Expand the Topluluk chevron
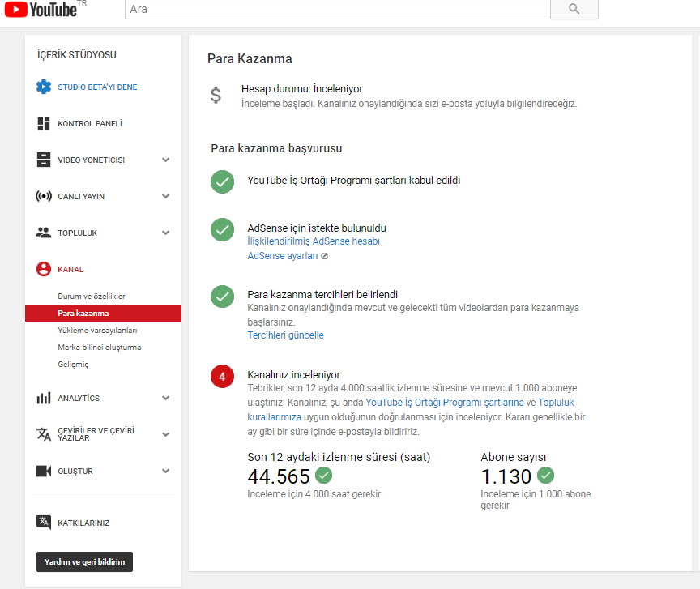Image resolution: width=700 pixels, height=589 pixels. coord(165,233)
